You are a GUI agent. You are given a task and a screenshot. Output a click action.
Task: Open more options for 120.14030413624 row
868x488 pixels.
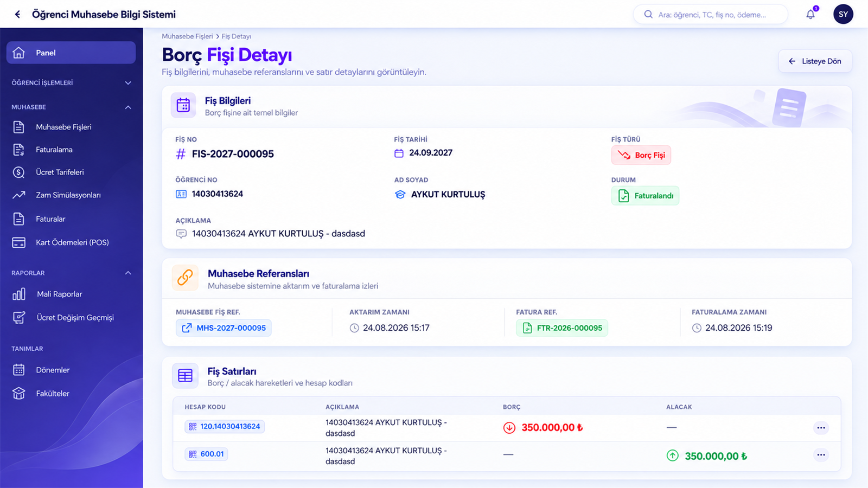[x=821, y=428]
